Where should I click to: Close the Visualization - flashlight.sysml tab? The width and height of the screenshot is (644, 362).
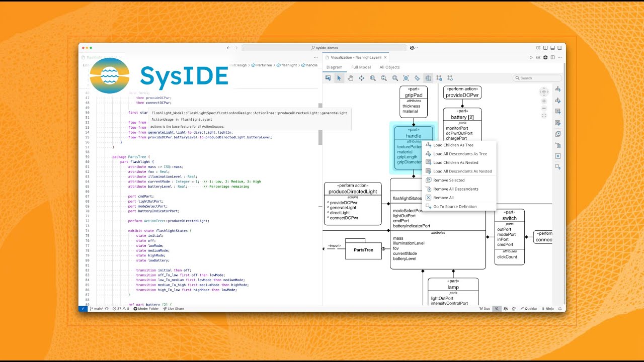pyautogui.click(x=385, y=57)
